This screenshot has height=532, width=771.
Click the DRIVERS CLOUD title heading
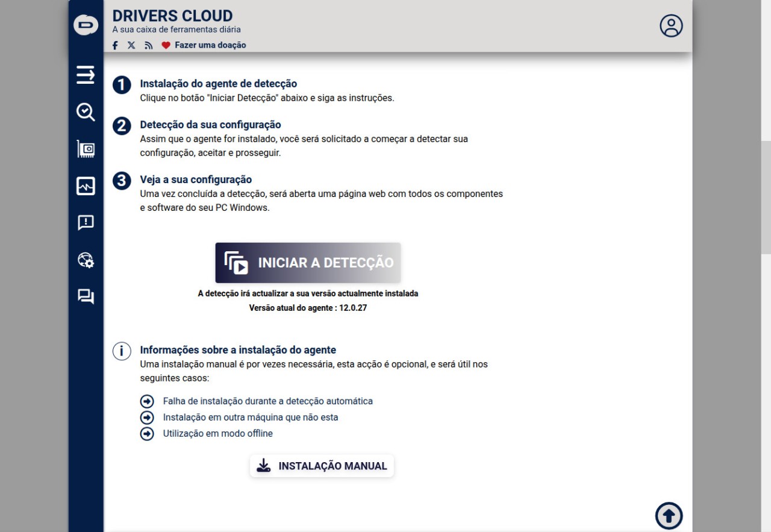pyautogui.click(x=172, y=16)
